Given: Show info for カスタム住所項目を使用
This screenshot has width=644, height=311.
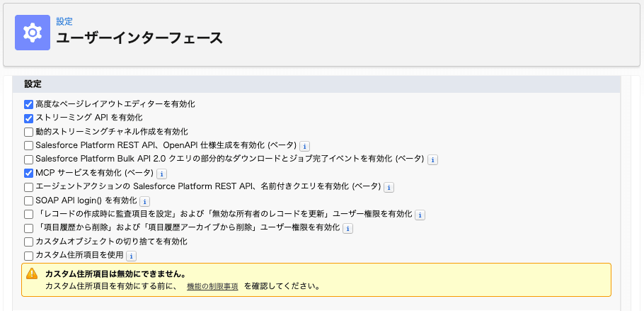Looking at the screenshot, I should [131, 256].
